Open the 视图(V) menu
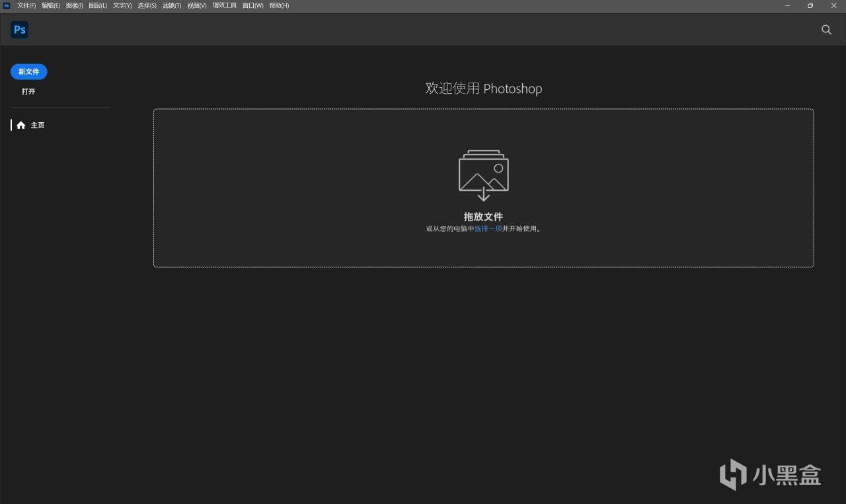Image resolution: width=846 pixels, height=504 pixels. pyautogui.click(x=197, y=5)
